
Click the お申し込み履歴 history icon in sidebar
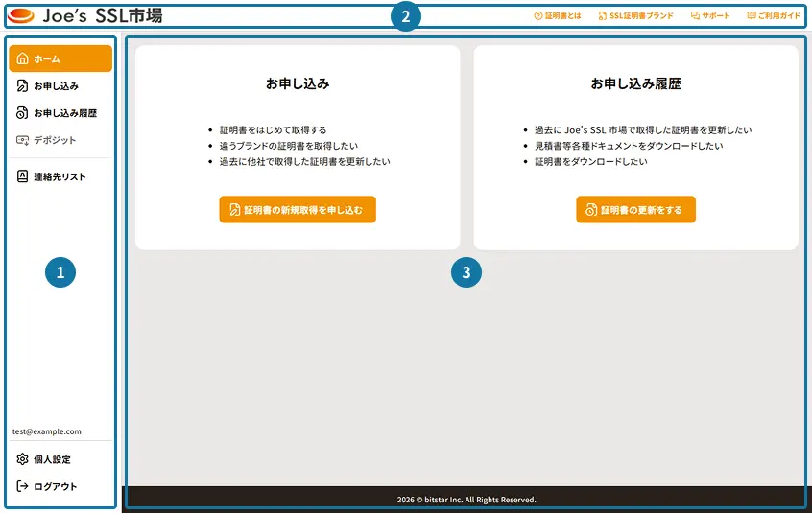[22, 113]
